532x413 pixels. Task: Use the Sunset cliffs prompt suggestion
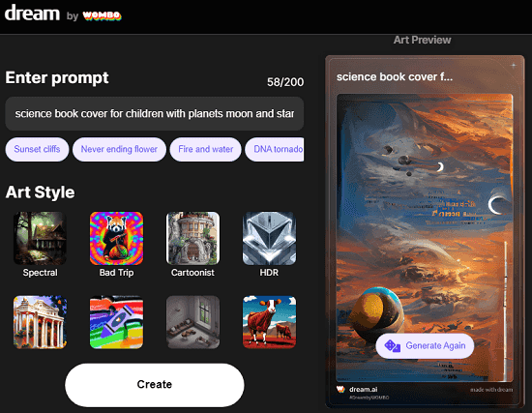pos(37,149)
